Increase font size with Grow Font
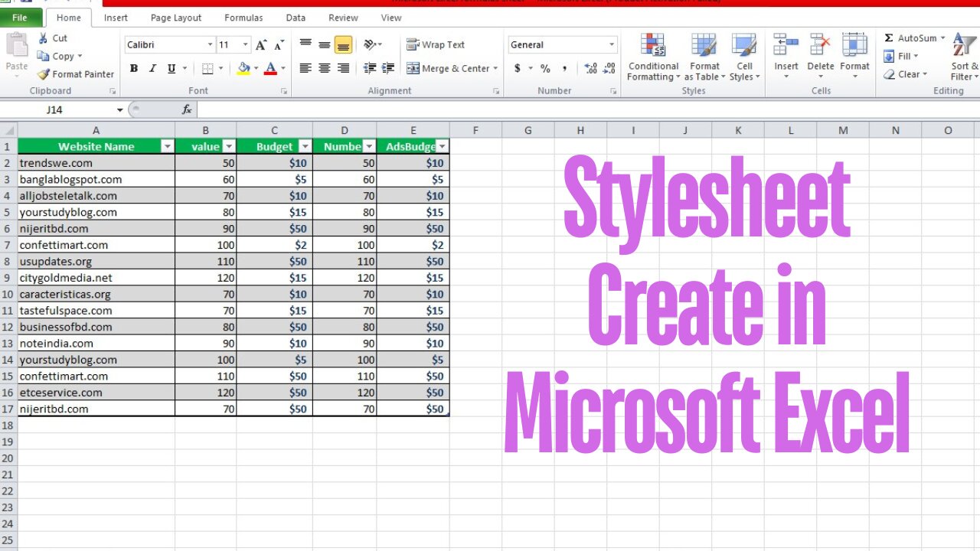The width and height of the screenshot is (980, 551). pyautogui.click(x=262, y=45)
